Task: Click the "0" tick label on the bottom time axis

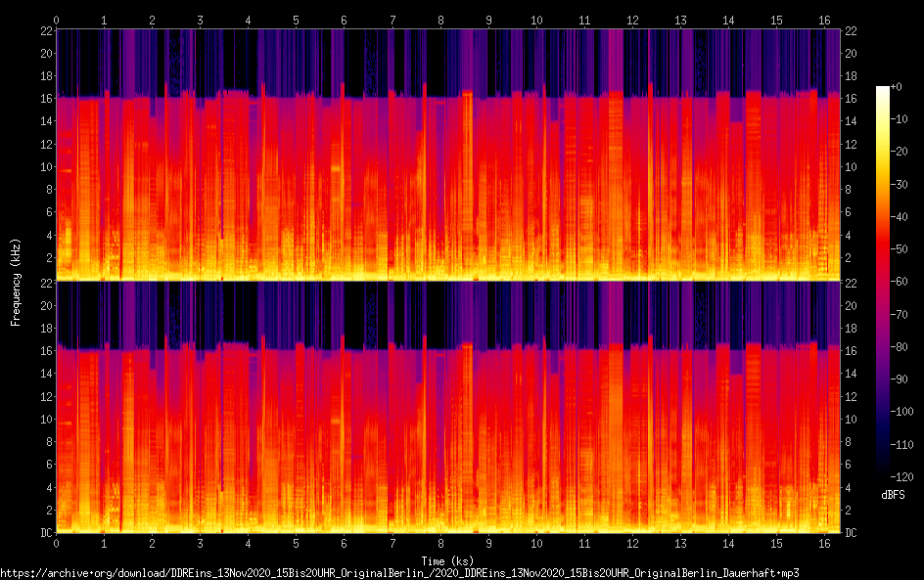Action: pos(56,544)
